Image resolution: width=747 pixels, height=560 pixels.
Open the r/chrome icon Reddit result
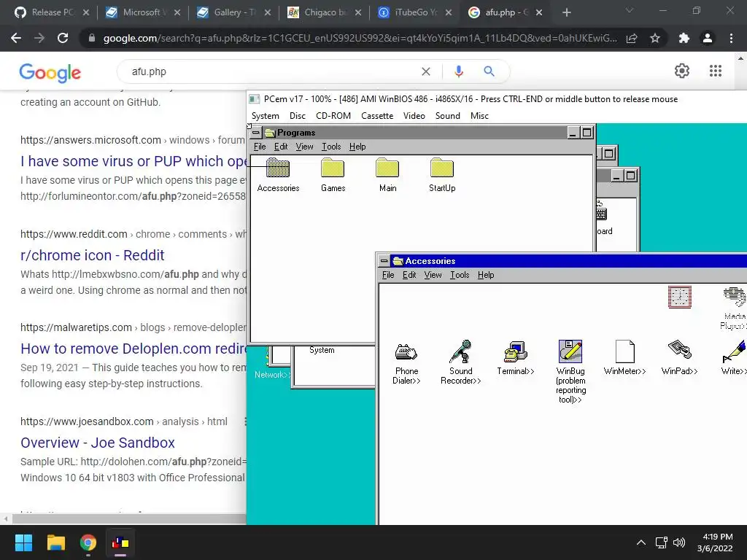click(93, 254)
